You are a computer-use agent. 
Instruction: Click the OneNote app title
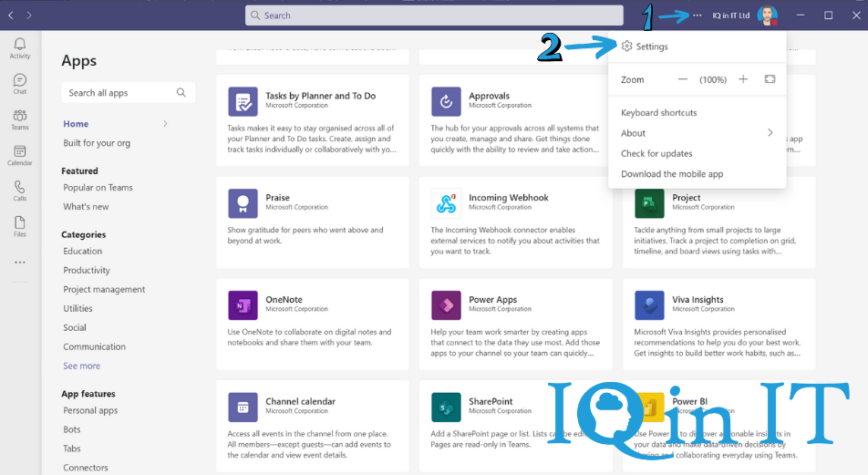pyautogui.click(x=284, y=300)
